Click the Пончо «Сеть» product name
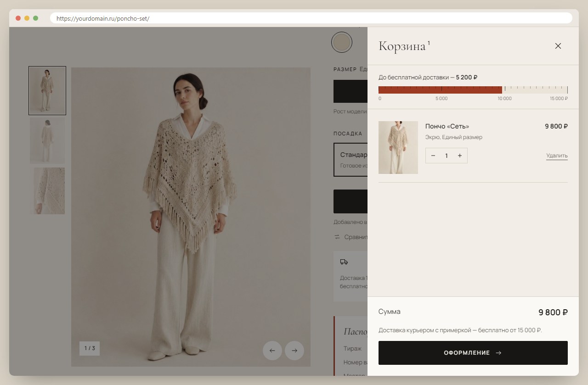Viewport: 588px width, 385px height. click(447, 126)
